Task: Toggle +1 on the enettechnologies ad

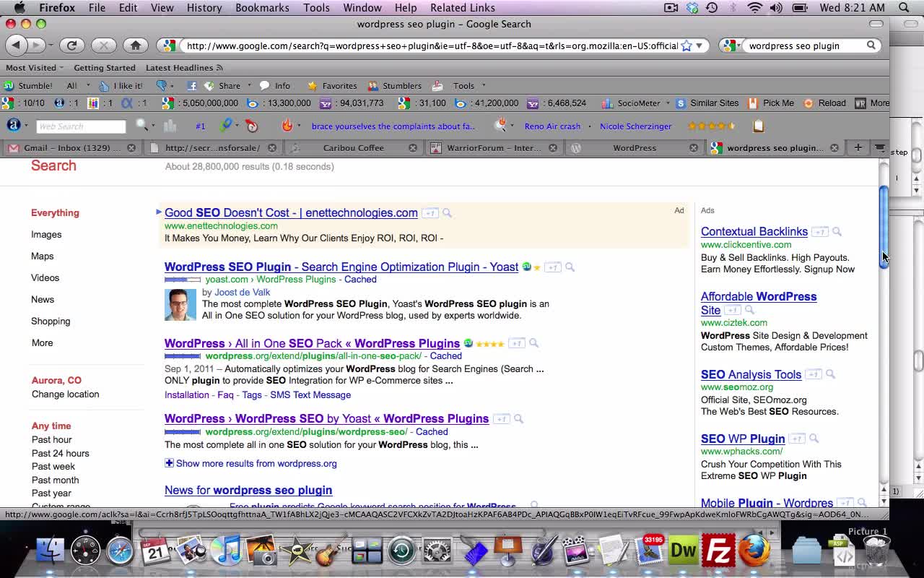Action: click(x=430, y=213)
